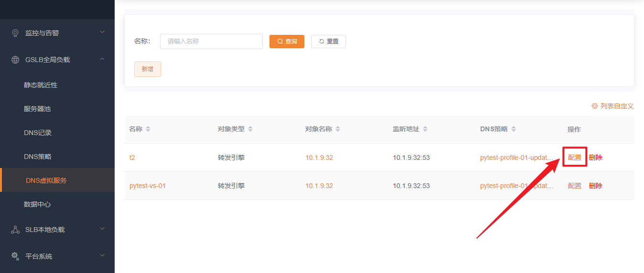Sort by 对象名称 column sort icon
644x273 pixels.
[338, 129]
